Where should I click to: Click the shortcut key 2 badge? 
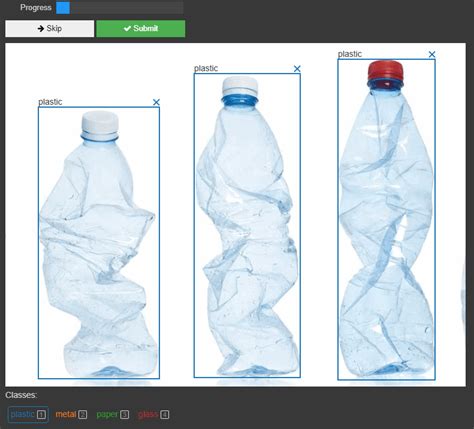coord(83,415)
